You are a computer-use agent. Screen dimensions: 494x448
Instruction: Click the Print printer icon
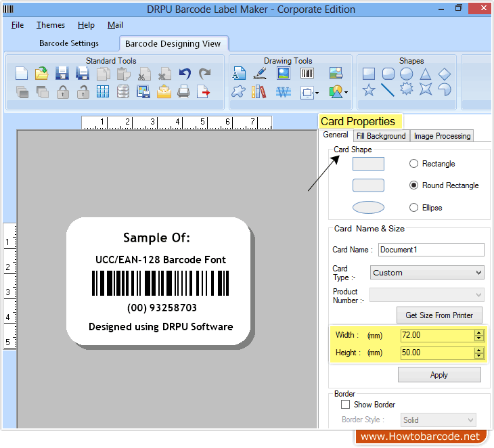click(x=183, y=91)
